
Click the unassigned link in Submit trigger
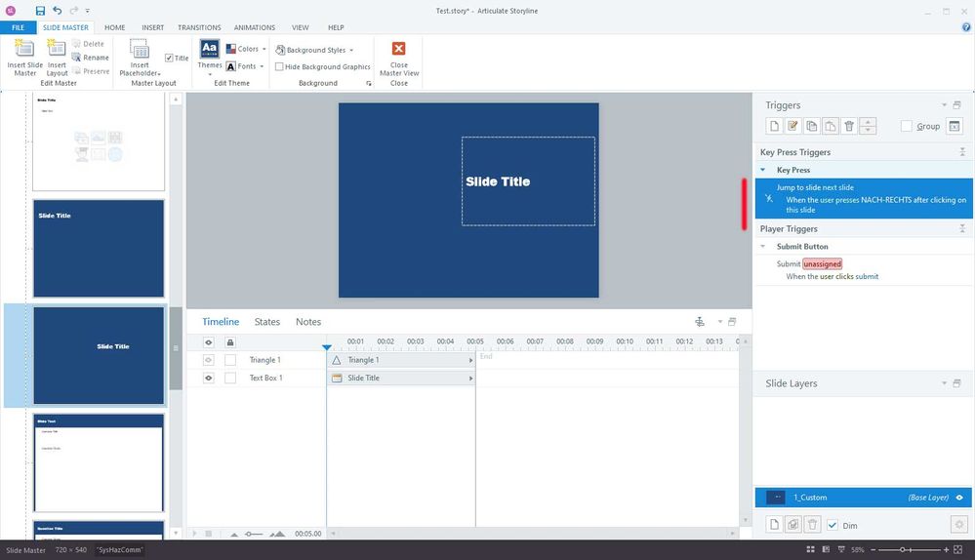822,264
